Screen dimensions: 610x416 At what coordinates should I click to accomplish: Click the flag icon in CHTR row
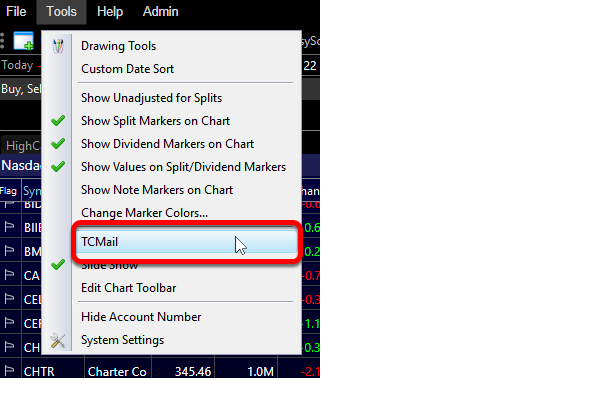tap(9, 371)
